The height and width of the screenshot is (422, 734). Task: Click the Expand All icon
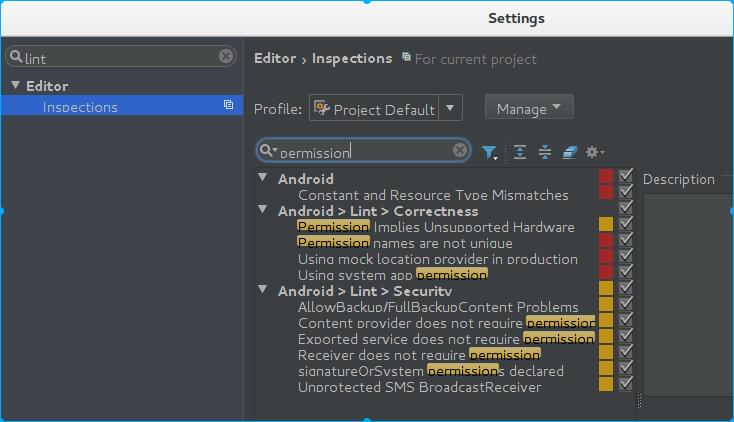point(520,152)
